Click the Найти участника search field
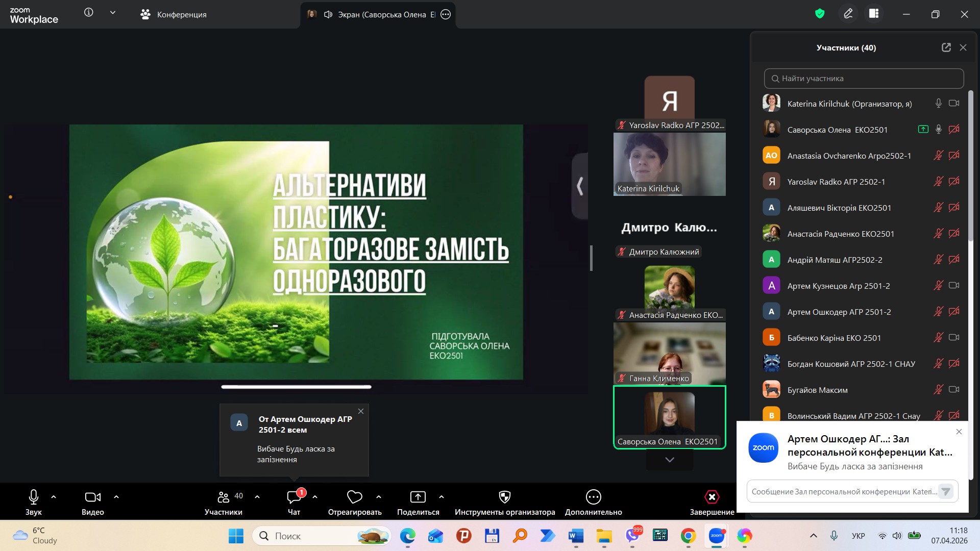 (864, 79)
